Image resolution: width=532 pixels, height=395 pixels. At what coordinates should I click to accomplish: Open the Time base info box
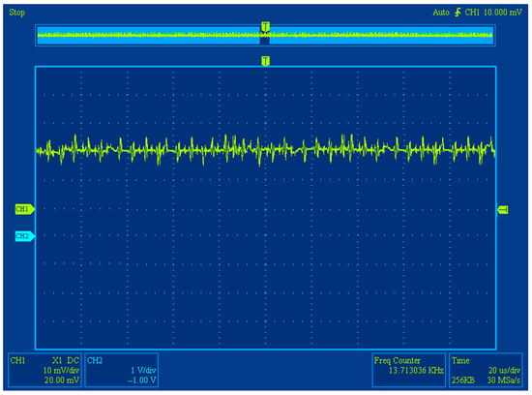(486, 370)
